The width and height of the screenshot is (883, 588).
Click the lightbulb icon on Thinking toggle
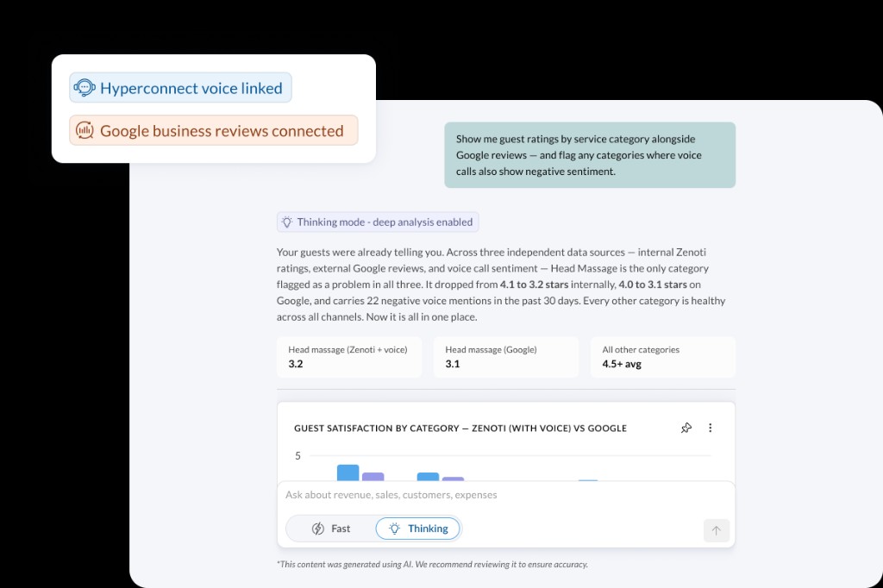pos(394,529)
